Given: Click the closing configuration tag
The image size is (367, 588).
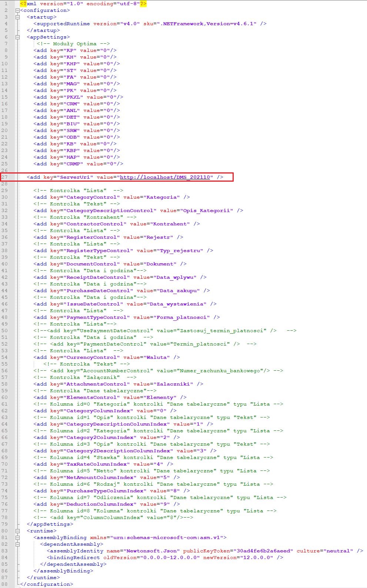Looking at the screenshot, I should 47,584.
